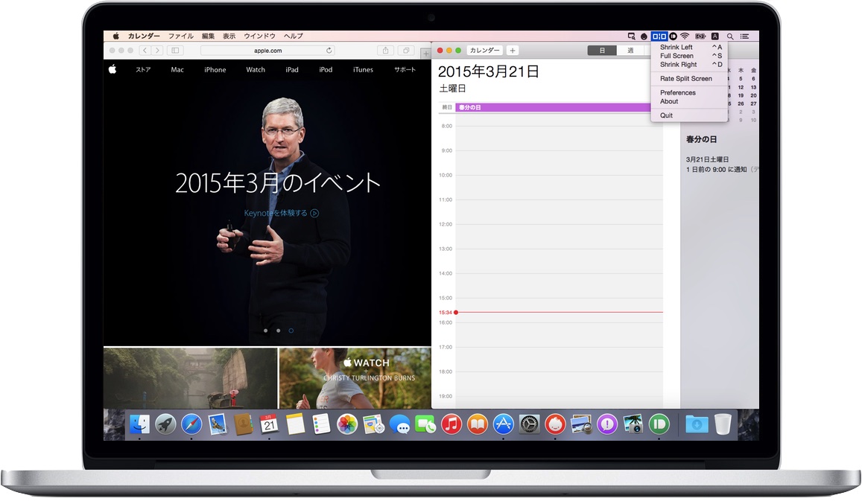Choose Rate Split Screen

tap(691, 79)
